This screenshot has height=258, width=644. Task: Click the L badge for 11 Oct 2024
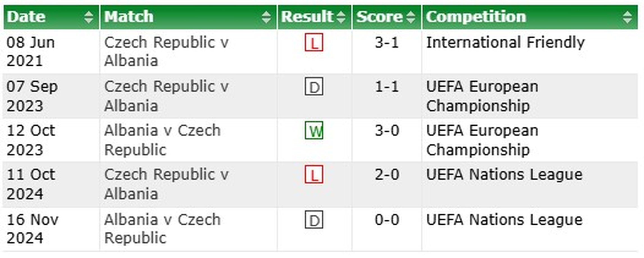(314, 175)
